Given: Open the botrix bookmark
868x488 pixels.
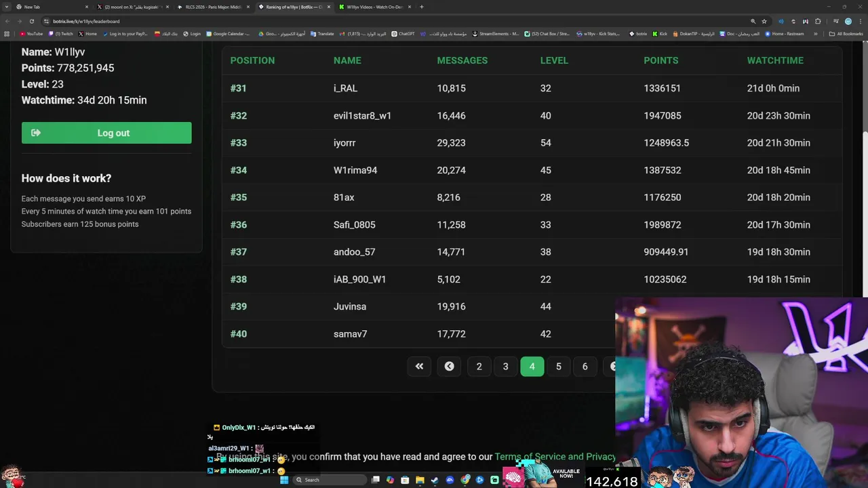Looking at the screenshot, I should click(638, 34).
